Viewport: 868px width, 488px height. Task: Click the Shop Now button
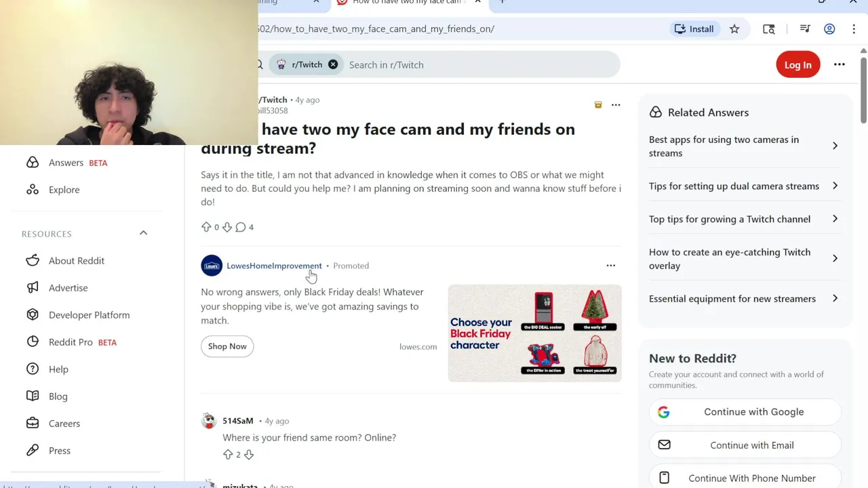(x=227, y=346)
